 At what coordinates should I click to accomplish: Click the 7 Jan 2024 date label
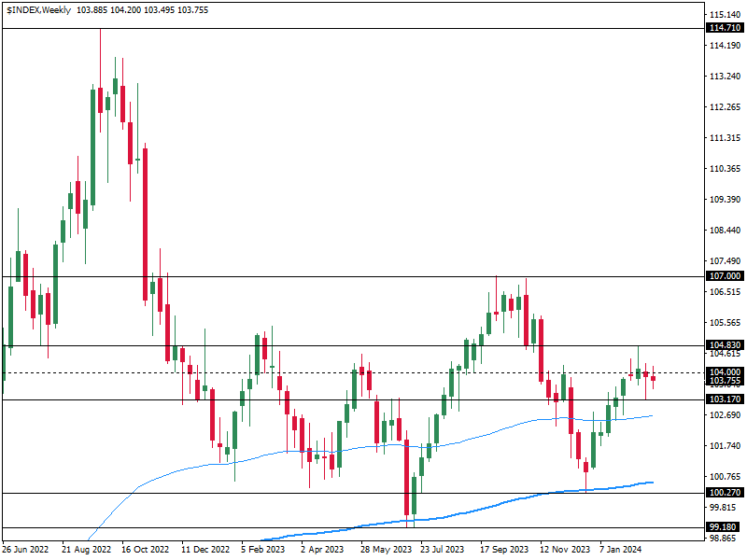tap(621, 550)
